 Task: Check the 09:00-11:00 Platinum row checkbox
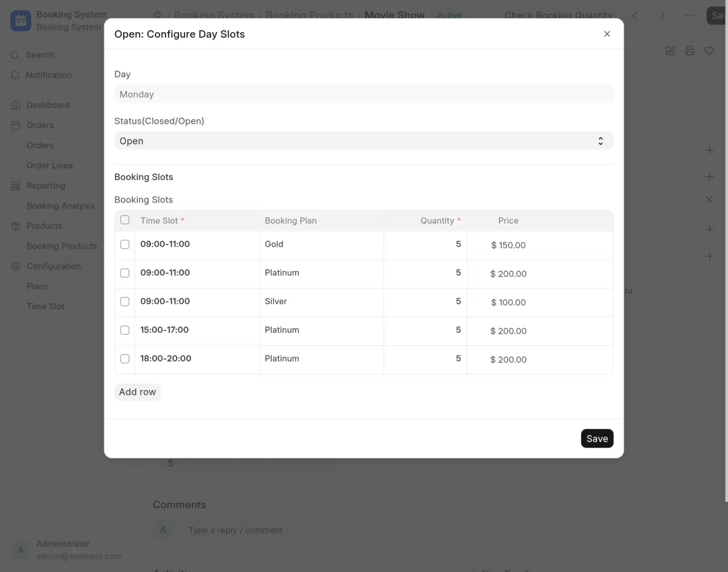click(125, 273)
